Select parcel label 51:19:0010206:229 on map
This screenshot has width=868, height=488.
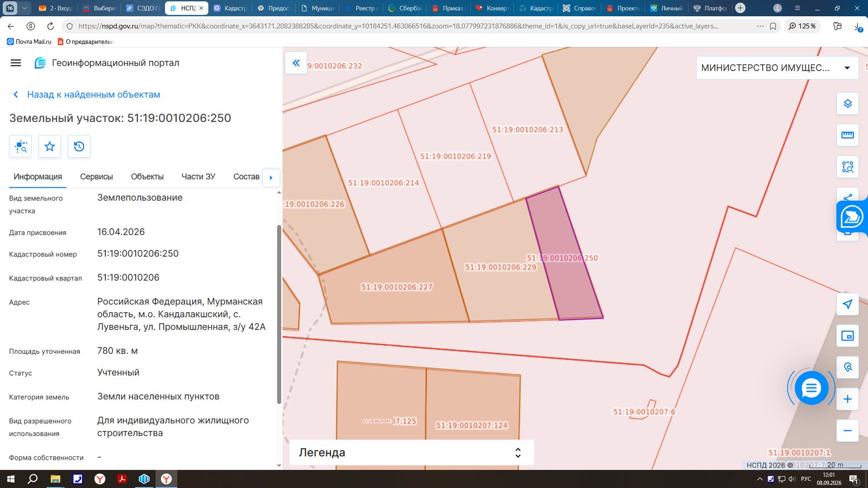501,267
